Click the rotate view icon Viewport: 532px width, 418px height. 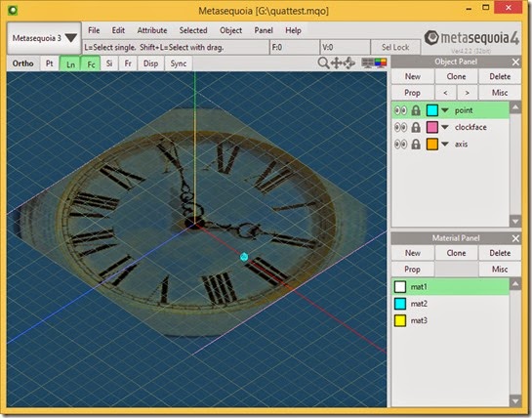(x=349, y=63)
